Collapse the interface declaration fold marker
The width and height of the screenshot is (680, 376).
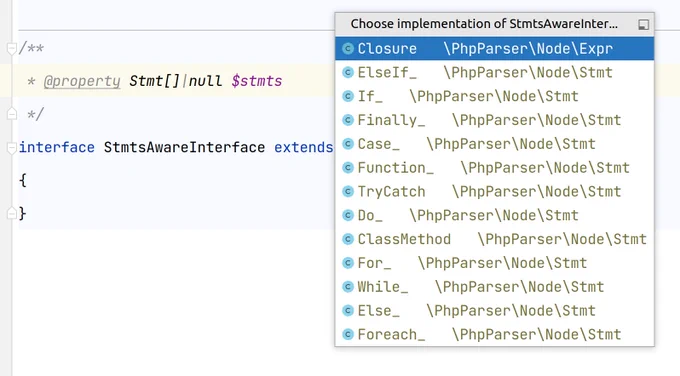pyautogui.click(x=12, y=148)
